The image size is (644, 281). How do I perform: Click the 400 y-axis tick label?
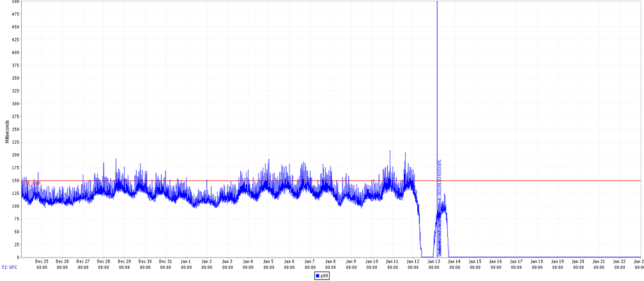[x=15, y=52]
